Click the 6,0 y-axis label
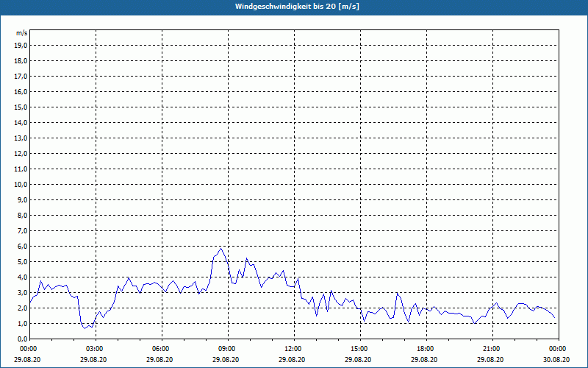This screenshot has height=368, width=588. click(x=22, y=246)
